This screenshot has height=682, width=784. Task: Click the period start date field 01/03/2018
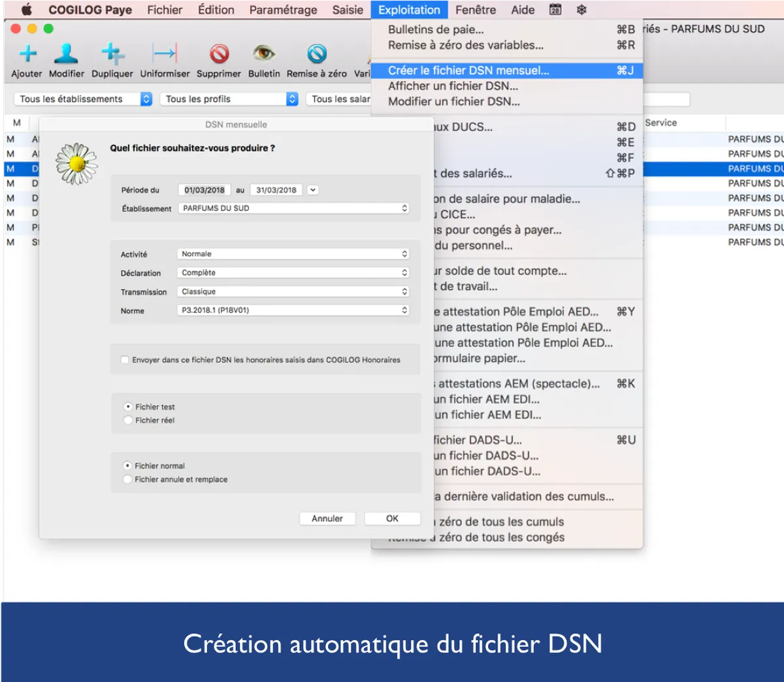coord(204,190)
